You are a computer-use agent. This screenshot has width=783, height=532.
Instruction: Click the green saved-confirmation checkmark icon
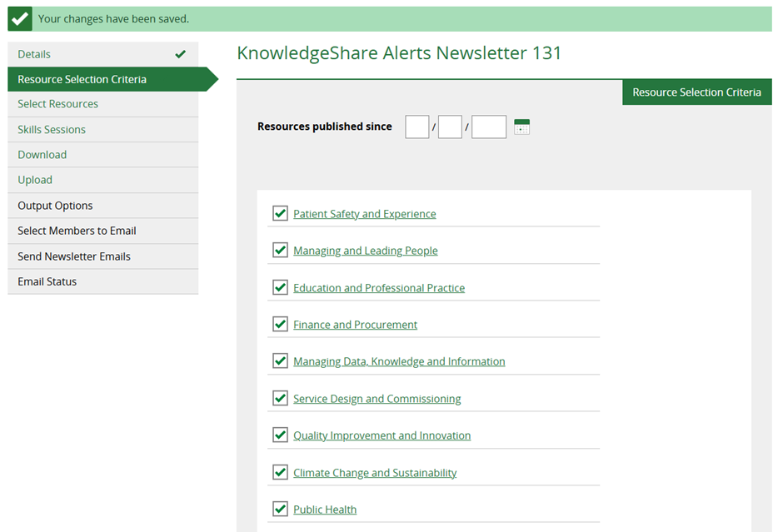point(20,19)
